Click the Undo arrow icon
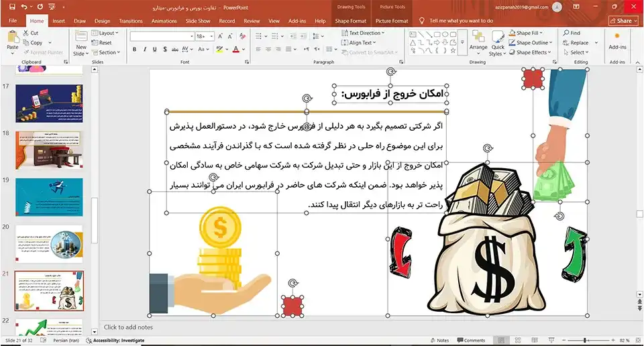 (24, 7)
